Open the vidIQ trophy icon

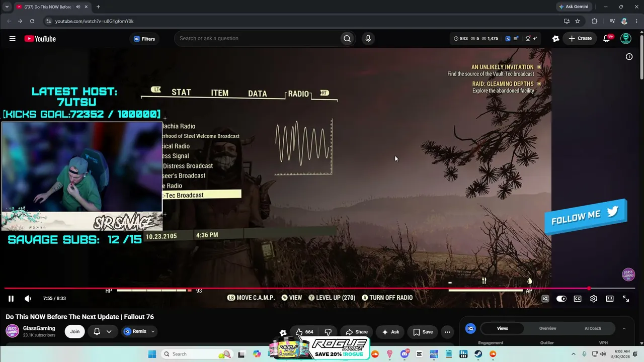pos(528,39)
